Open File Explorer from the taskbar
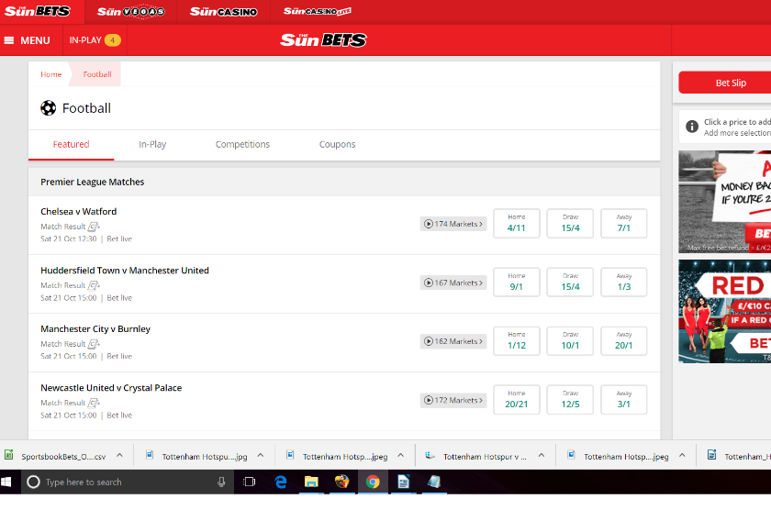 (x=311, y=481)
